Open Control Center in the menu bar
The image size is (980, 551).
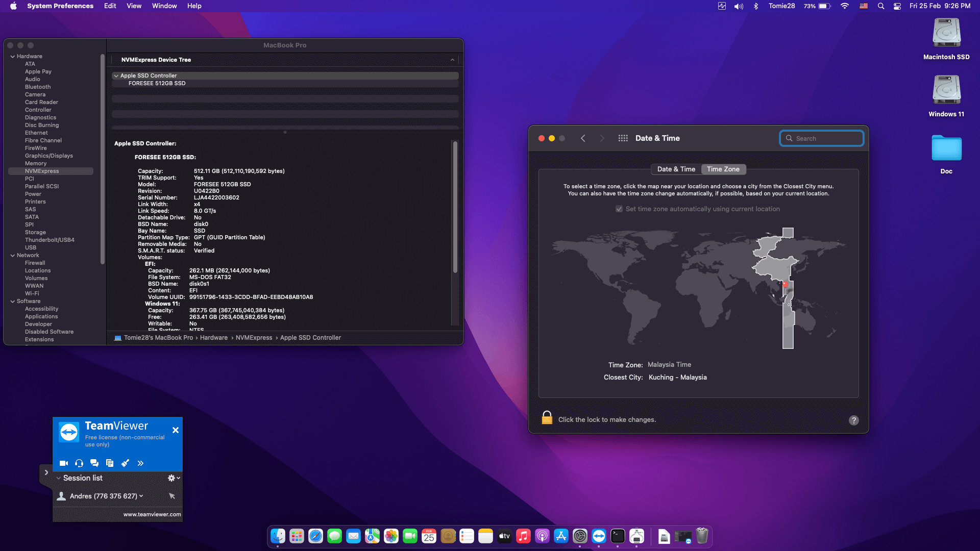tap(897, 6)
